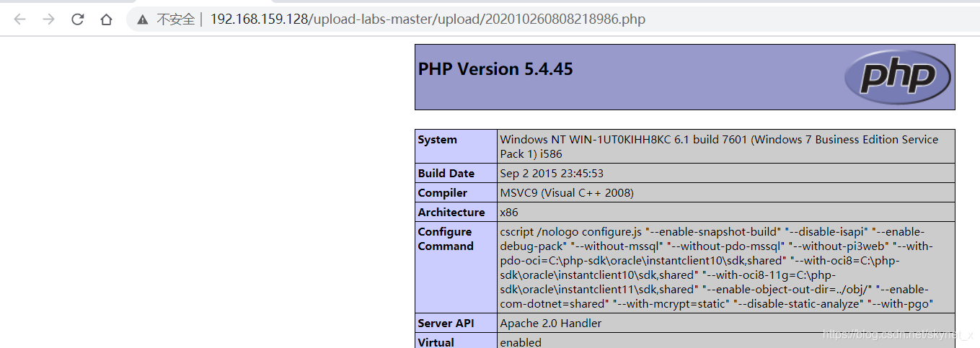Click the not-secure warning triangle icon
The width and height of the screenshot is (980, 348).
point(143,19)
